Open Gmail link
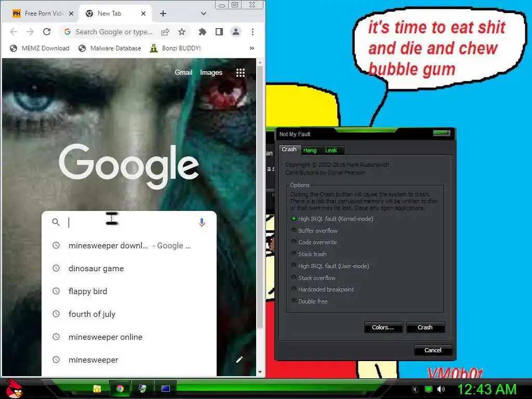 pos(183,72)
